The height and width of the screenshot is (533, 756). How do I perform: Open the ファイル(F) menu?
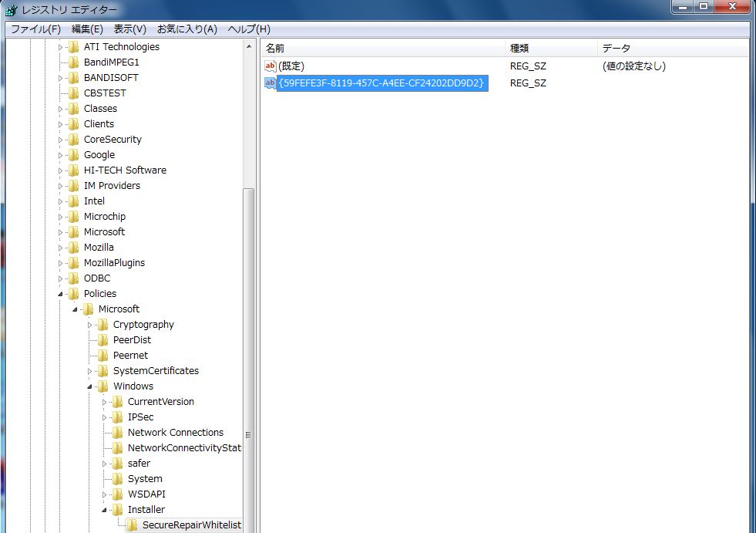tap(35, 29)
